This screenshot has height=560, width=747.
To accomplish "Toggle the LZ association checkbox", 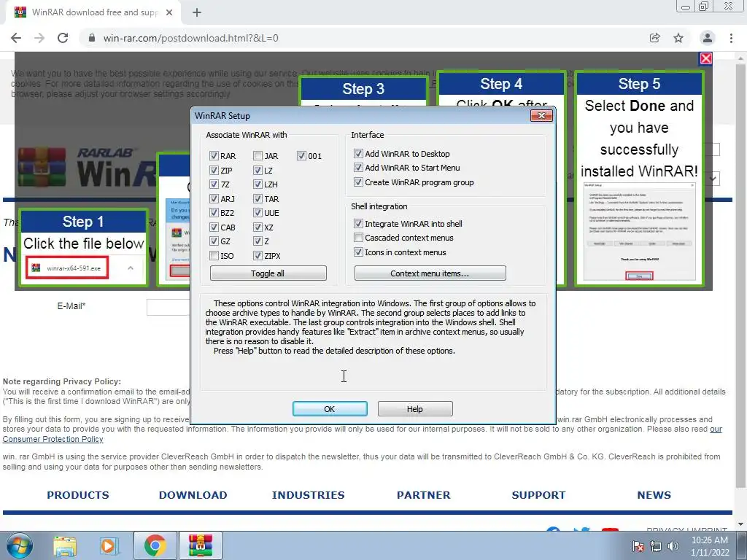I will point(258,170).
